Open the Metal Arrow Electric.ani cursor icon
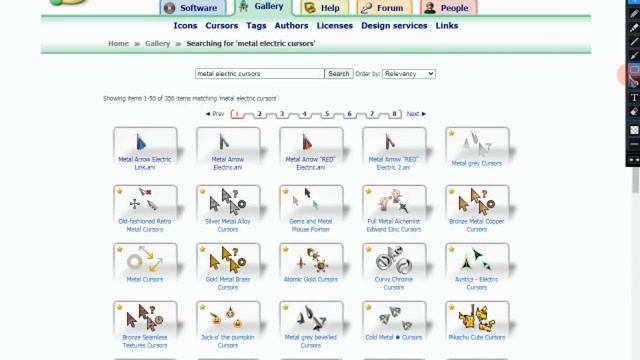The image size is (640, 360). [x=224, y=142]
